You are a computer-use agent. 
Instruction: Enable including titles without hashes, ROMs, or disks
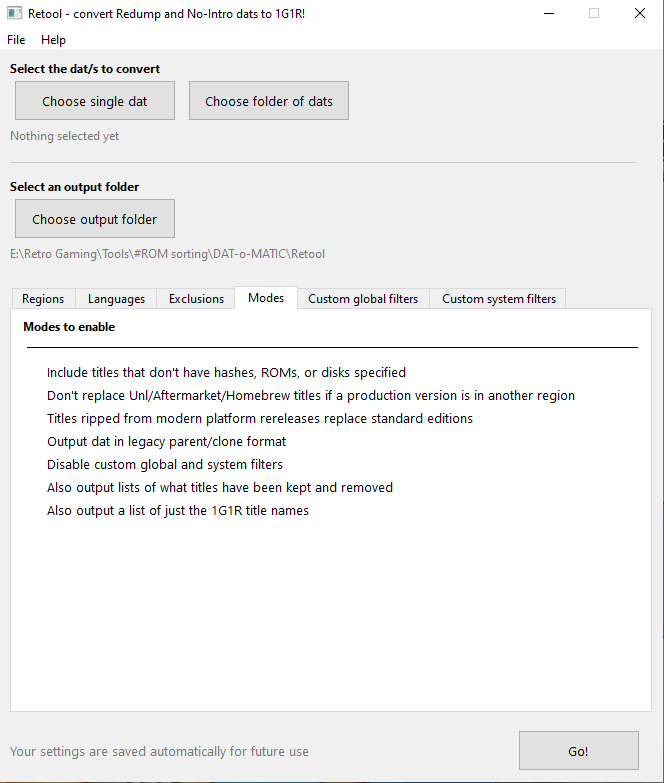tap(226, 373)
